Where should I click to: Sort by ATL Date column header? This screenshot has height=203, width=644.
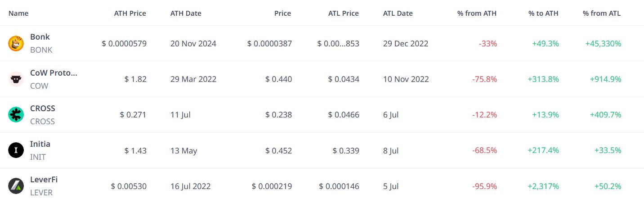tap(398, 14)
